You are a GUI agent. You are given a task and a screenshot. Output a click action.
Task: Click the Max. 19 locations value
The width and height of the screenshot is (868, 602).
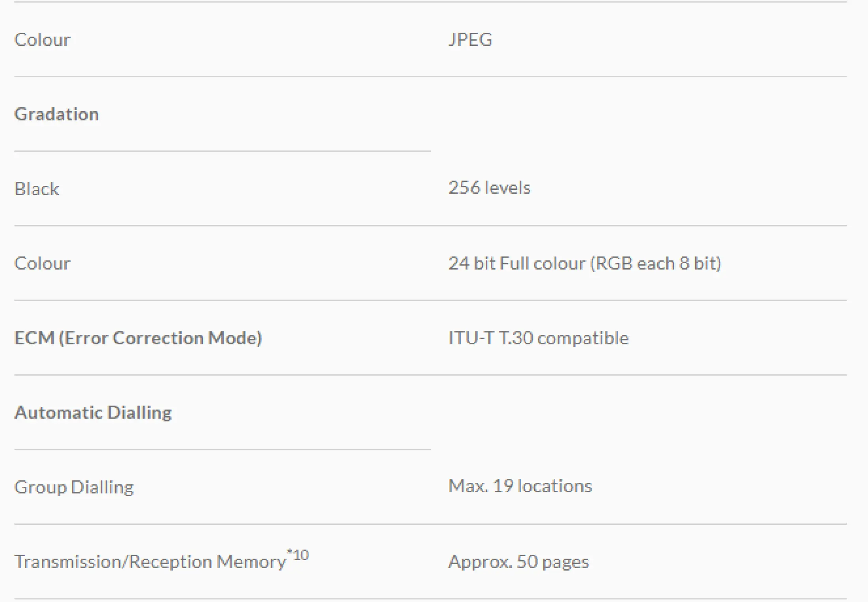[520, 486]
